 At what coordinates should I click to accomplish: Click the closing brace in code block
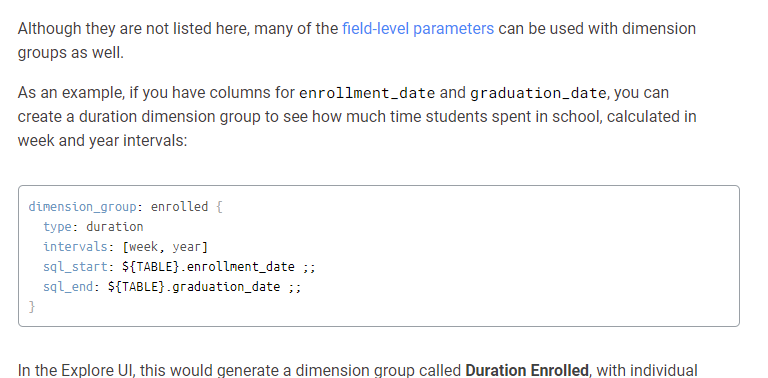[32, 307]
